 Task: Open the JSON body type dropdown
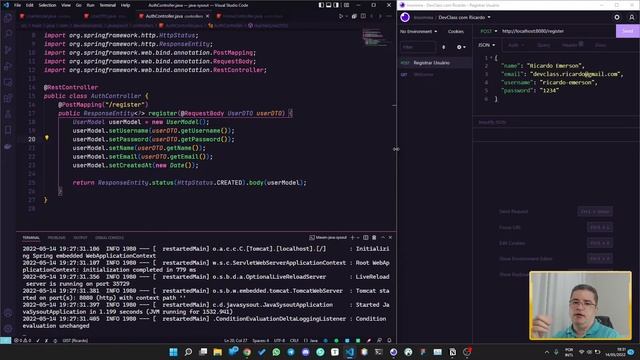pyautogui.click(x=487, y=45)
